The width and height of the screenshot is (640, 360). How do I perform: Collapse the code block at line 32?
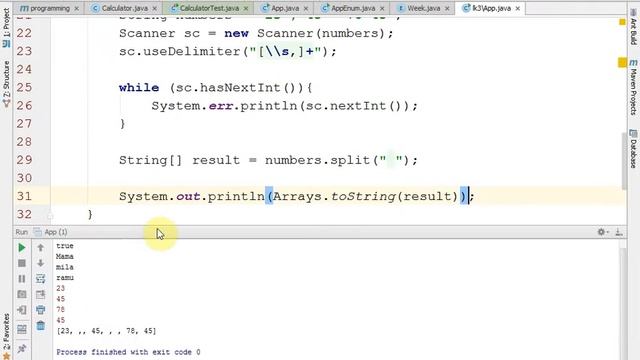coord(50,214)
